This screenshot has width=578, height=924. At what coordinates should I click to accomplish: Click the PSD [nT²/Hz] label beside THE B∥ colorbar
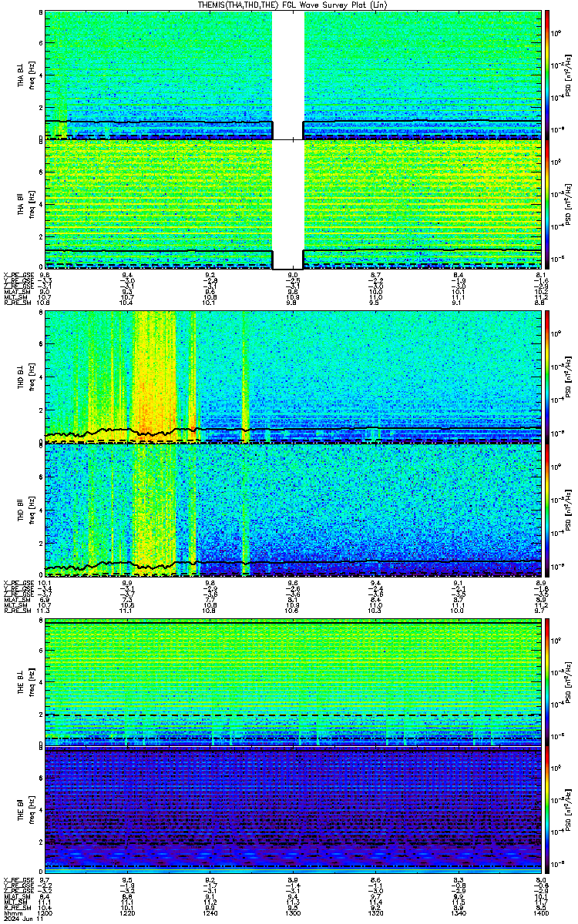click(567, 811)
